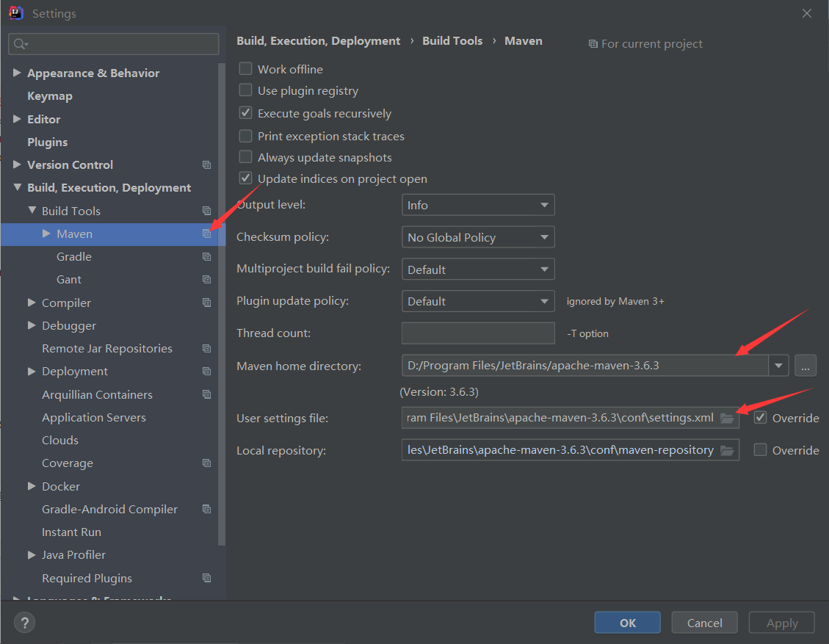Collapse Build, Execution, Deployment node

coord(18,187)
